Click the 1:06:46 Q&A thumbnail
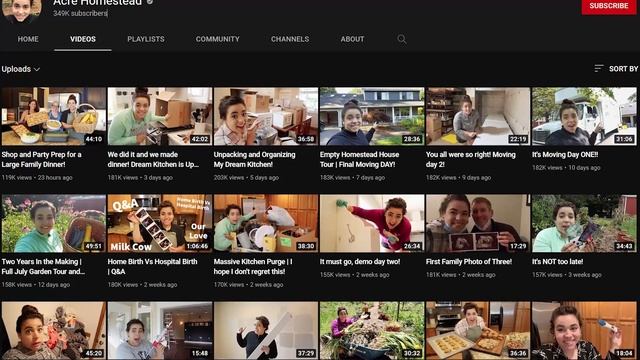Viewport: 640px width, 360px height. click(160, 223)
